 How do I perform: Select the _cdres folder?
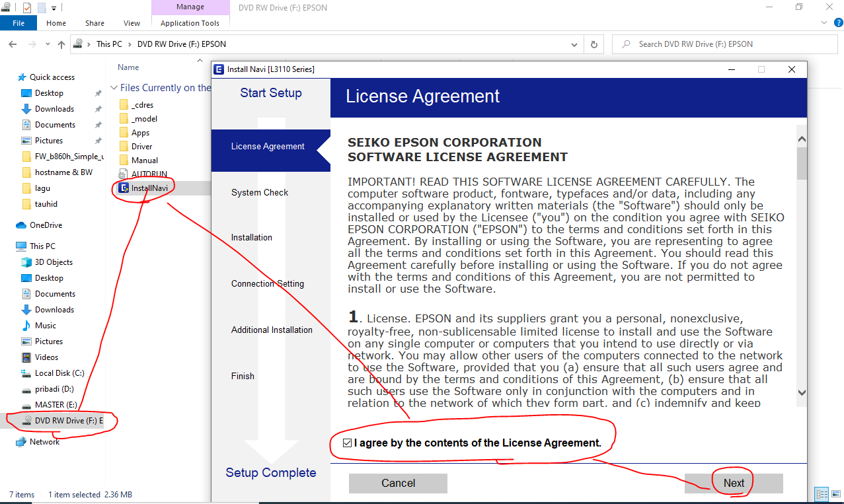142,105
